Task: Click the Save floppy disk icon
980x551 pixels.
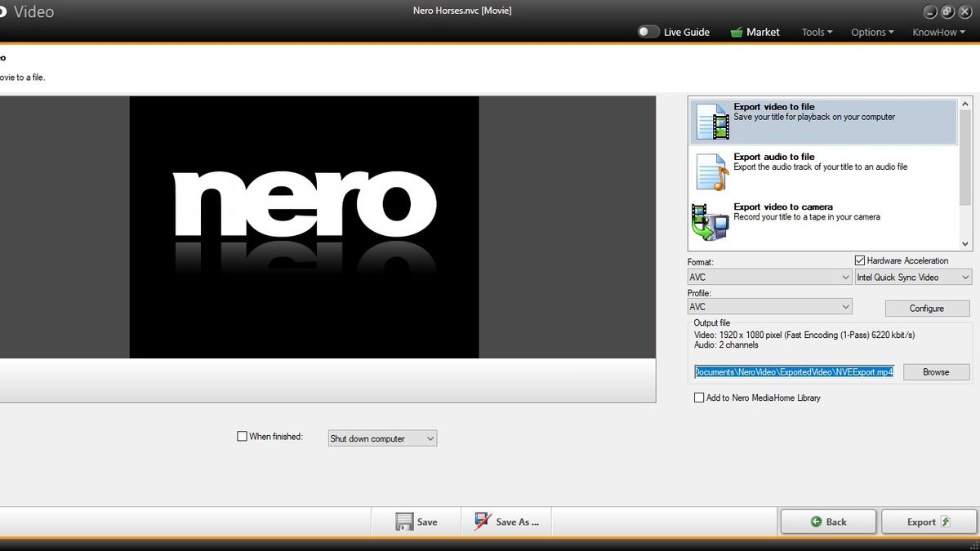Action: [406, 521]
